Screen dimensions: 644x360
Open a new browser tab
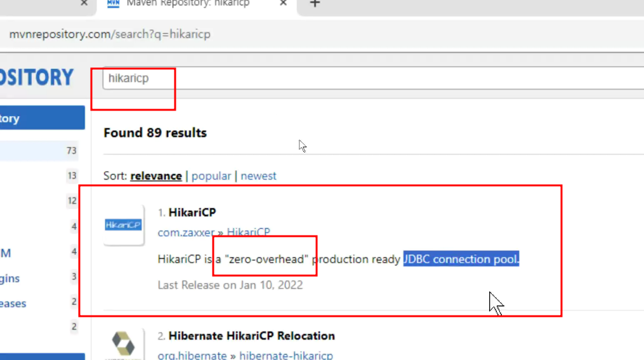pyautogui.click(x=315, y=3)
